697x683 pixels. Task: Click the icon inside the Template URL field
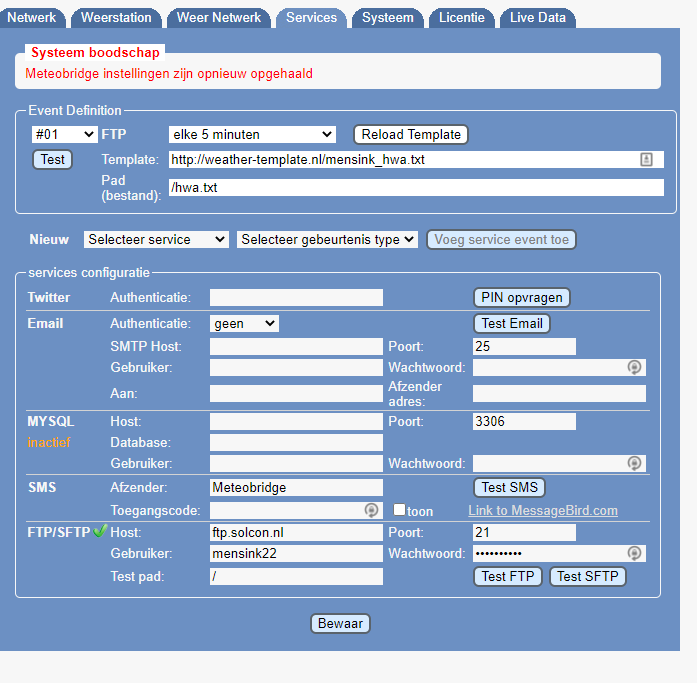pos(646,160)
